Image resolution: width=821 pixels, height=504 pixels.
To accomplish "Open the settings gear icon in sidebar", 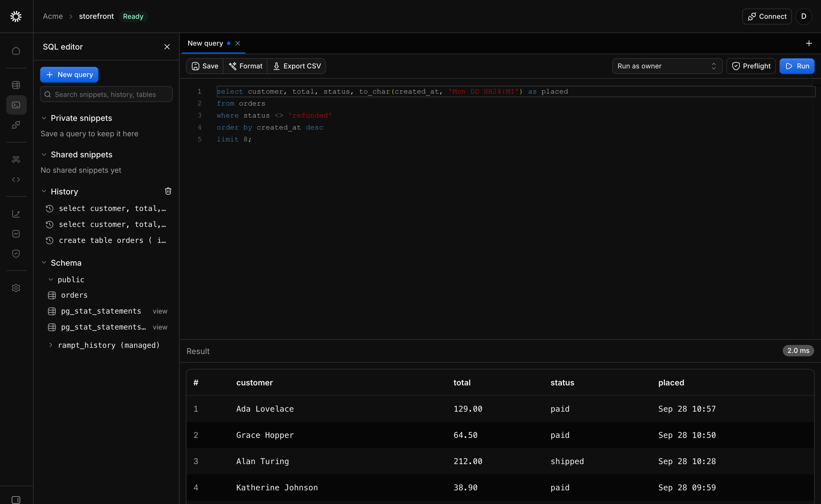I will tap(16, 288).
